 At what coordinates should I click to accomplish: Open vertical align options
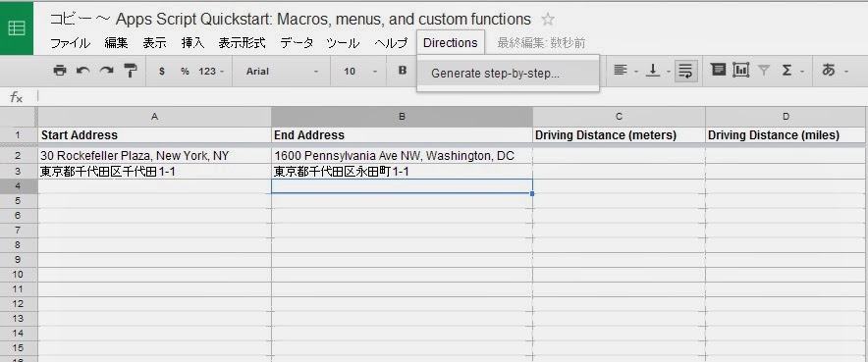click(659, 71)
